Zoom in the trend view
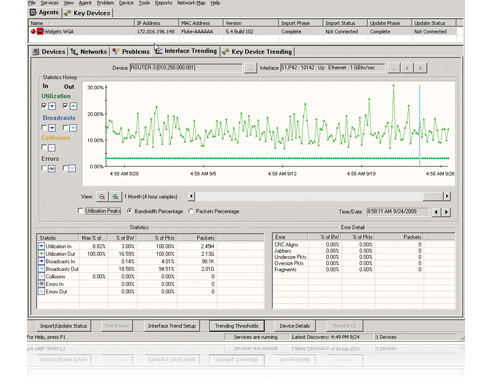The width and height of the screenshot is (488, 385). coord(115,197)
